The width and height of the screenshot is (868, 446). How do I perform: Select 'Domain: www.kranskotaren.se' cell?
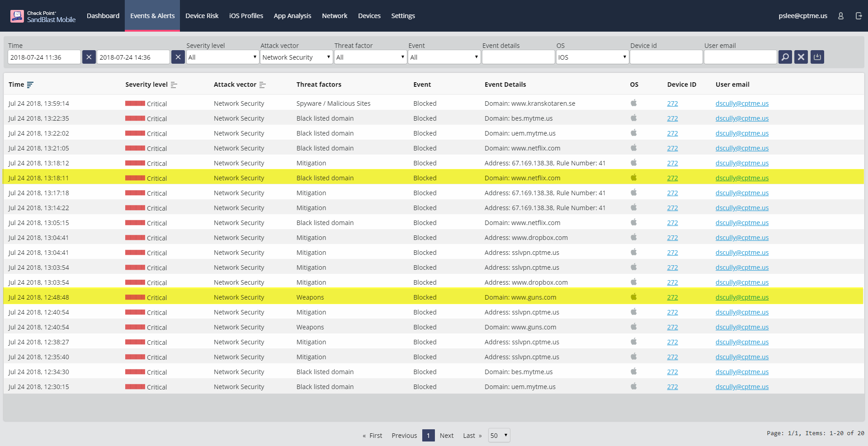(x=530, y=103)
